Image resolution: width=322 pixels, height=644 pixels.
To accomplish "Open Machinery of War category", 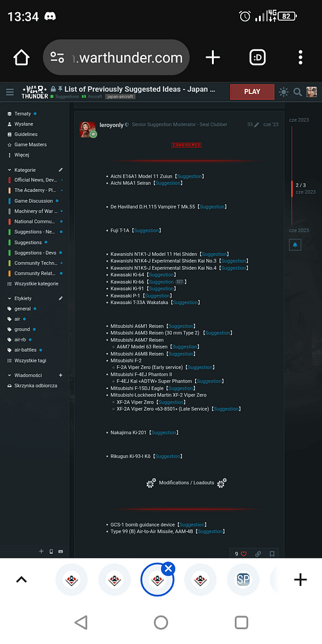I will pos(35,211).
